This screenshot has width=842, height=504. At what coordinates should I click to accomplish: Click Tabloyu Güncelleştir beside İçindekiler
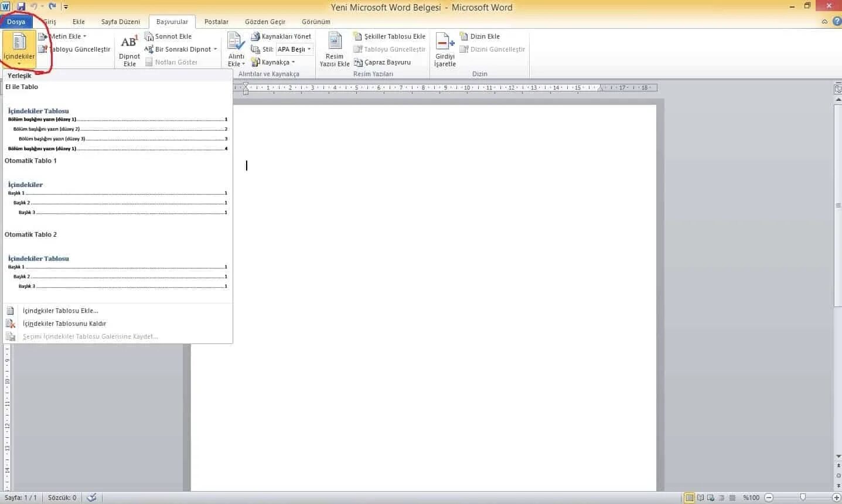click(74, 49)
